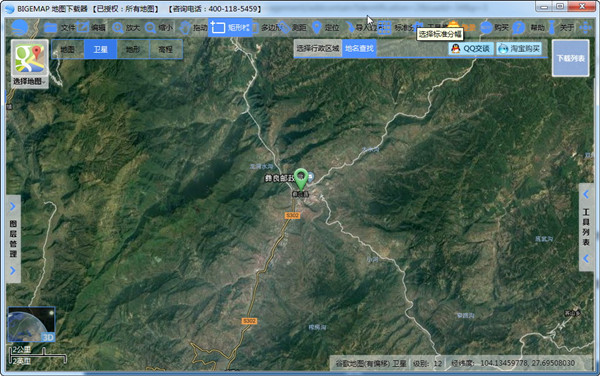Screen dimensions: 600x376
Task: Expand 工具列表 panel with bottom arrow
Action: tap(586, 259)
